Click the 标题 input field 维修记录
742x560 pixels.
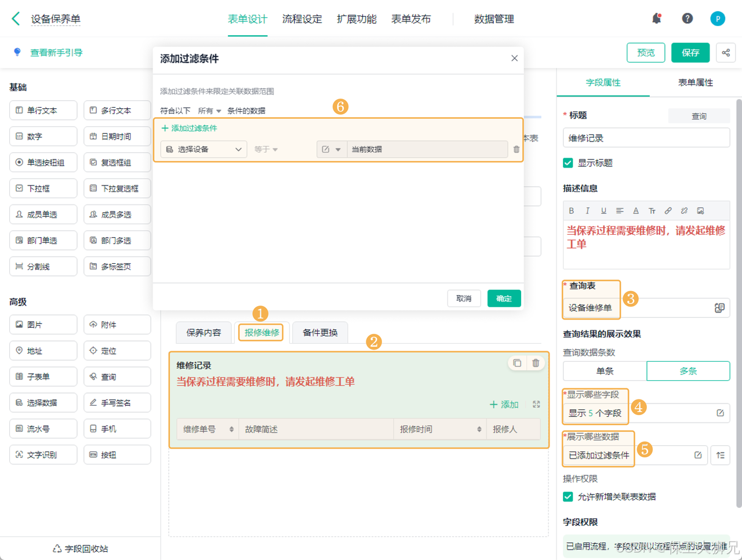646,138
